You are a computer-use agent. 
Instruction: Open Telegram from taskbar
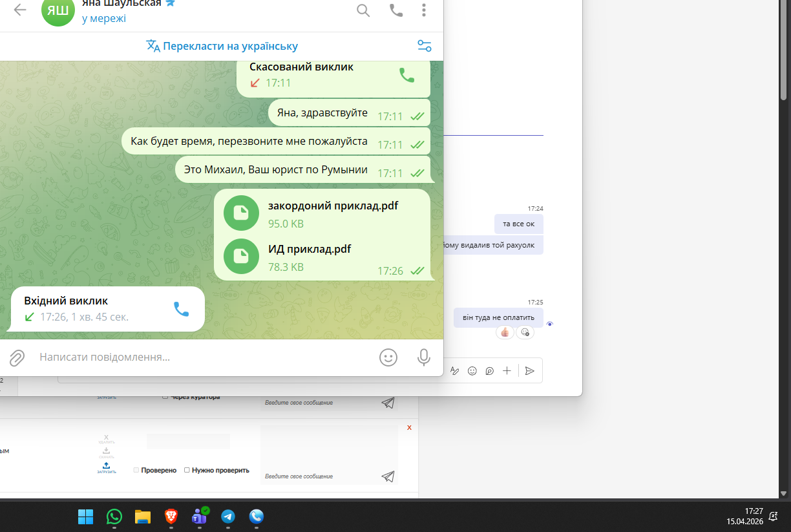point(228,516)
